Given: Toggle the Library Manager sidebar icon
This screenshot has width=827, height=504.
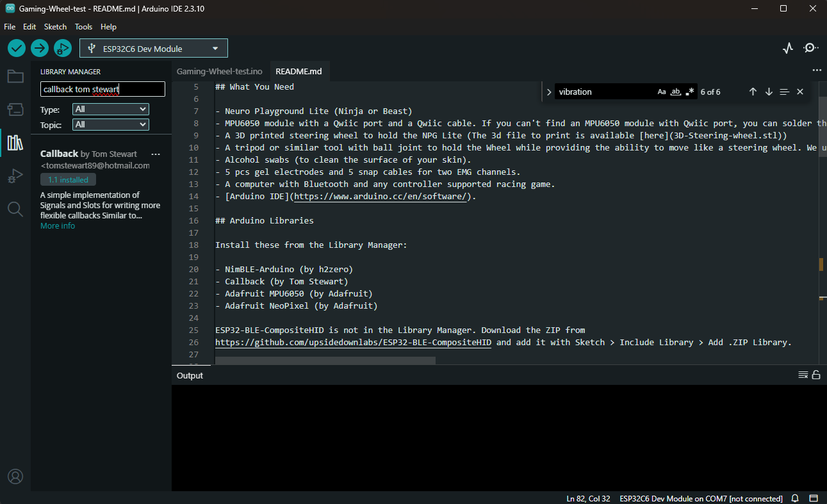Looking at the screenshot, I should click(x=15, y=142).
